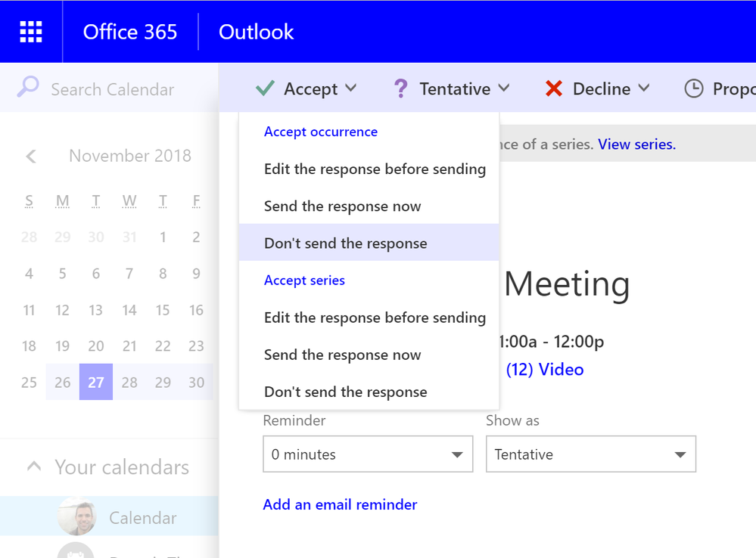Select November 28 in mini calendar

[x=129, y=382]
